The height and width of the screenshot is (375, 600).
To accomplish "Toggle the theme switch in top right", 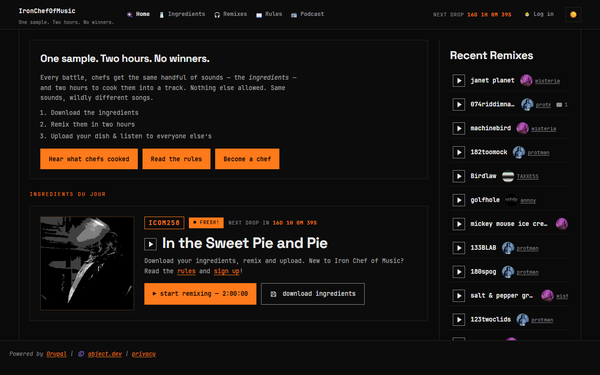I will click(x=573, y=15).
